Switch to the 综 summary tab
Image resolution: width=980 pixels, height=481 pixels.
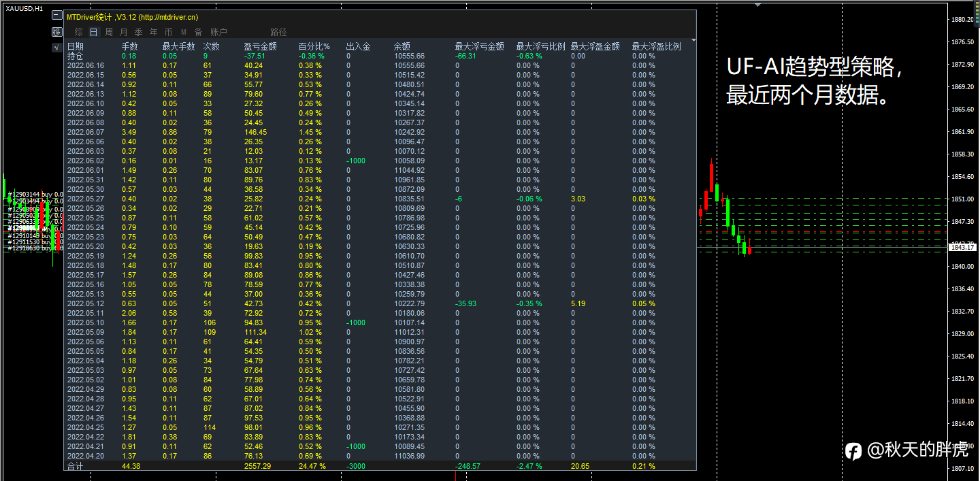click(79, 32)
